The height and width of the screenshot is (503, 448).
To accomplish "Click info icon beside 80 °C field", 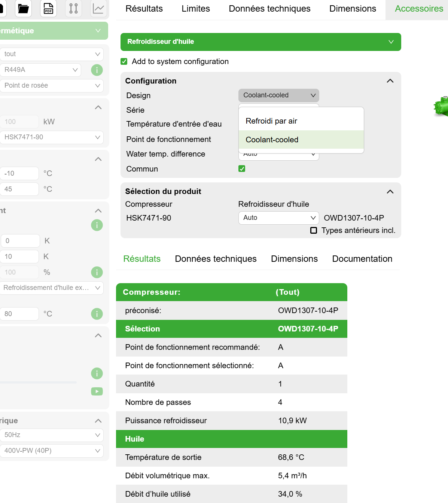I will 97,314.
